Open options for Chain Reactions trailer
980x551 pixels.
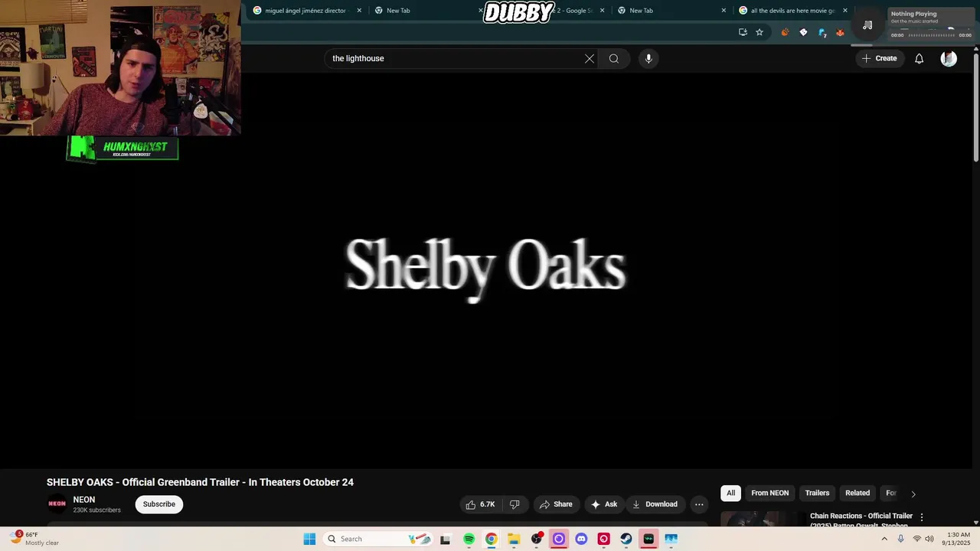[922, 517]
